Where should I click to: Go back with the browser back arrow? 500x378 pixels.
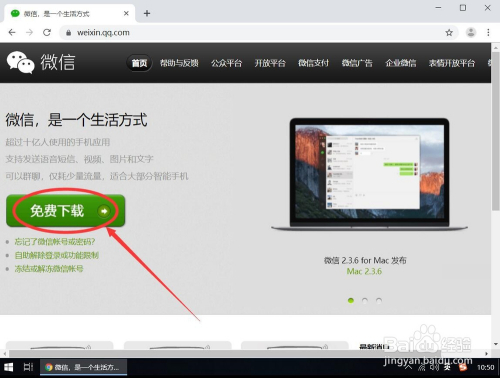12,32
